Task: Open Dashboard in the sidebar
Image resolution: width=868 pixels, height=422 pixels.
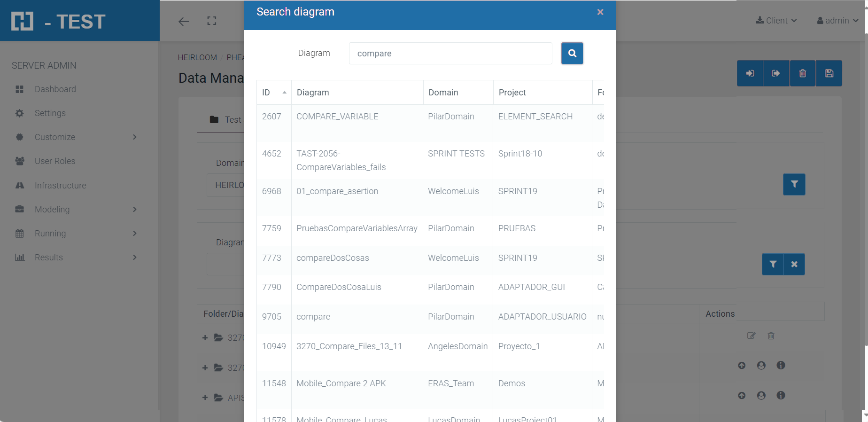Action: [55, 89]
